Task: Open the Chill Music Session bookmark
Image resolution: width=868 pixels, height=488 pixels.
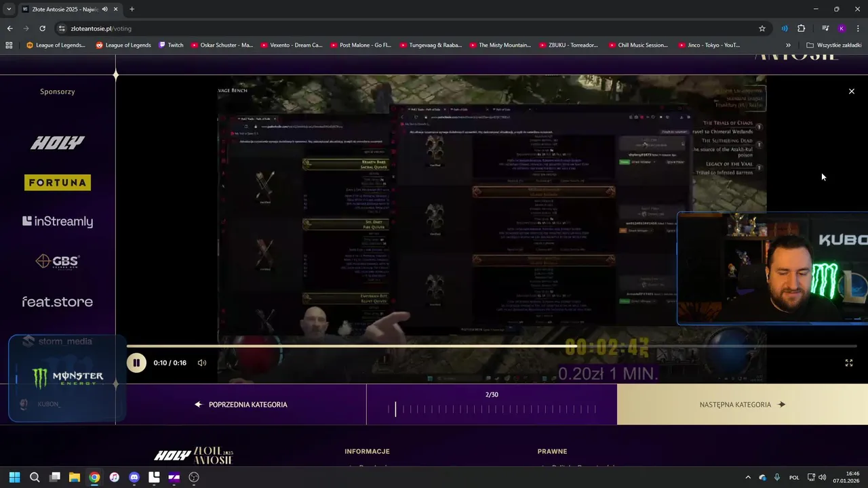Action: coord(638,45)
